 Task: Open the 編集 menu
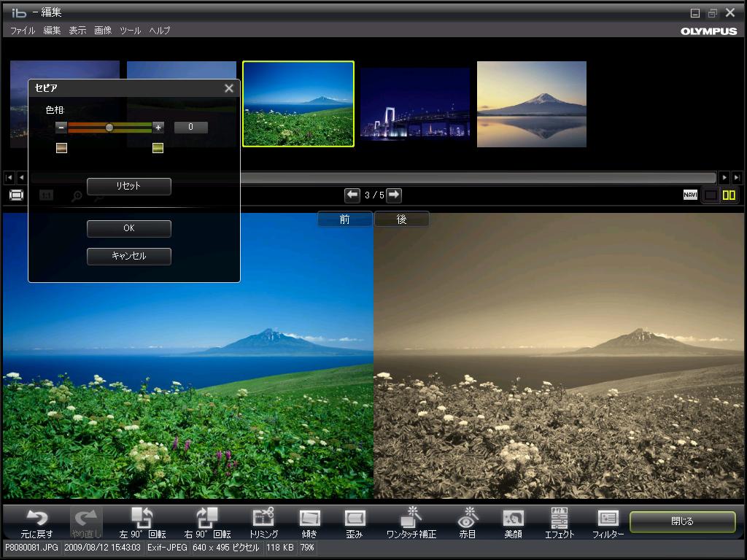click(52, 31)
